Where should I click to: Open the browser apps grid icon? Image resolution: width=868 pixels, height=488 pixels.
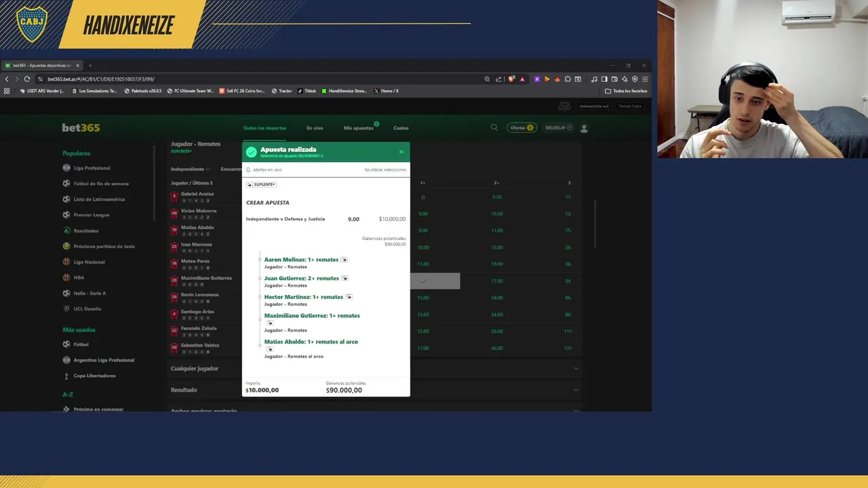click(x=7, y=91)
